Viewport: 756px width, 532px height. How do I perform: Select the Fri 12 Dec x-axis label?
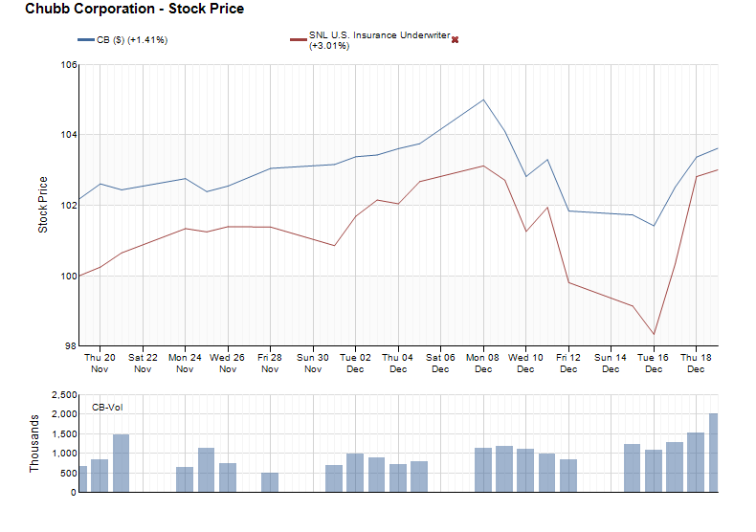pos(568,363)
